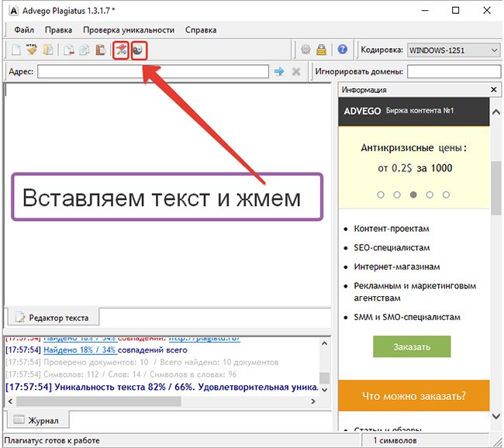
Task: Click the padlock icon in toolbar
Action: pyautogui.click(x=321, y=50)
